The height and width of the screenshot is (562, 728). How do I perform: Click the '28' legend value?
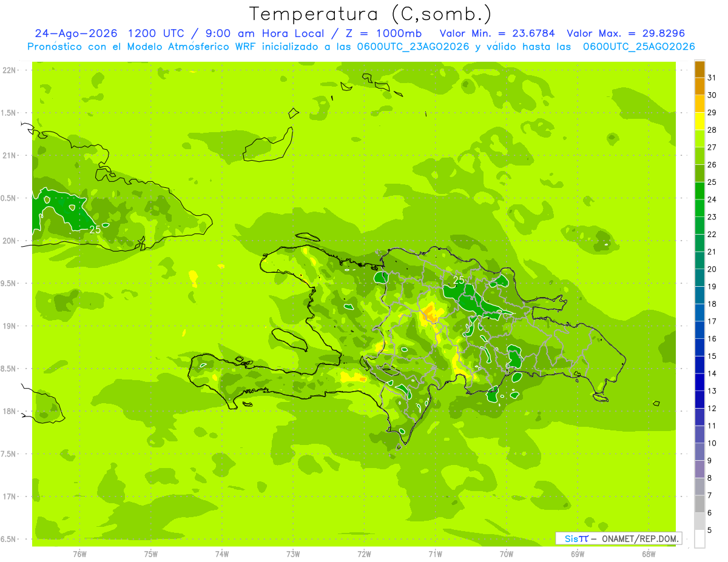(x=712, y=130)
